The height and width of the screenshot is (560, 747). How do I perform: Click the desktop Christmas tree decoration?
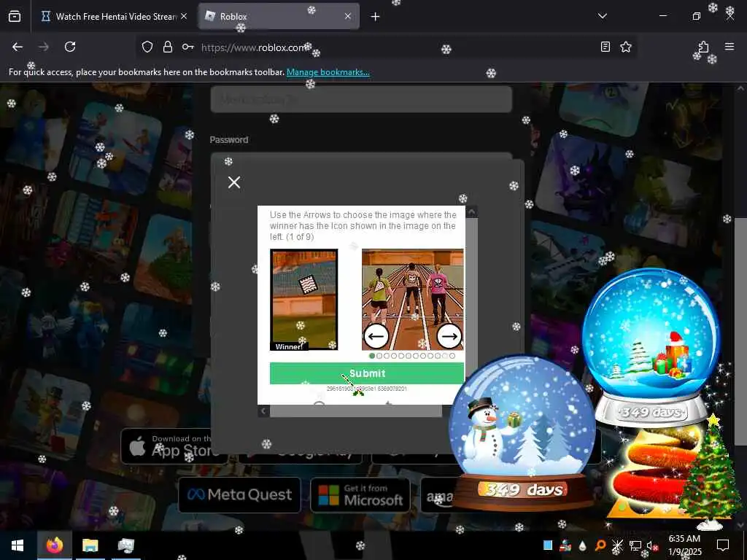point(710,472)
